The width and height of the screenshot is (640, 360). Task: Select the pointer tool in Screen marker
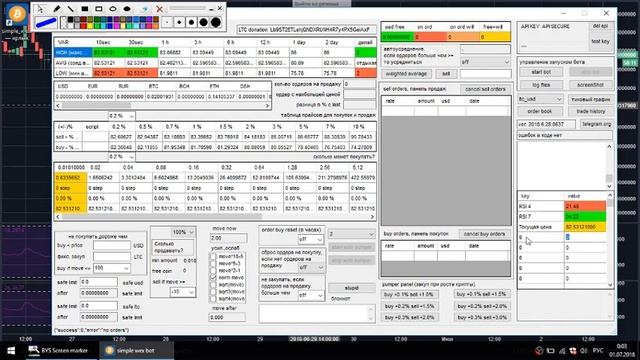pos(40,9)
